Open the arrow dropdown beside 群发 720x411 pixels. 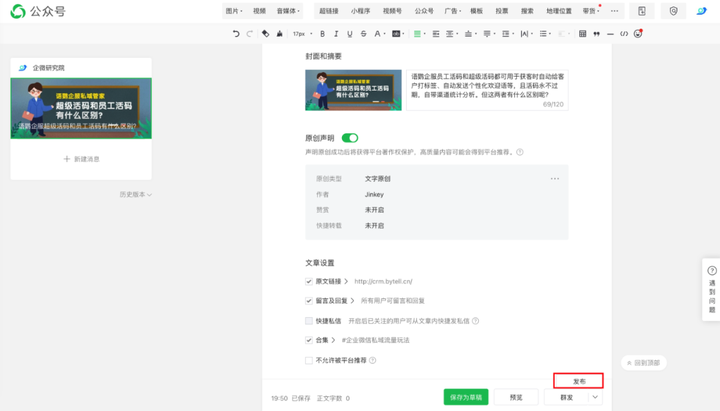(595, 397)
